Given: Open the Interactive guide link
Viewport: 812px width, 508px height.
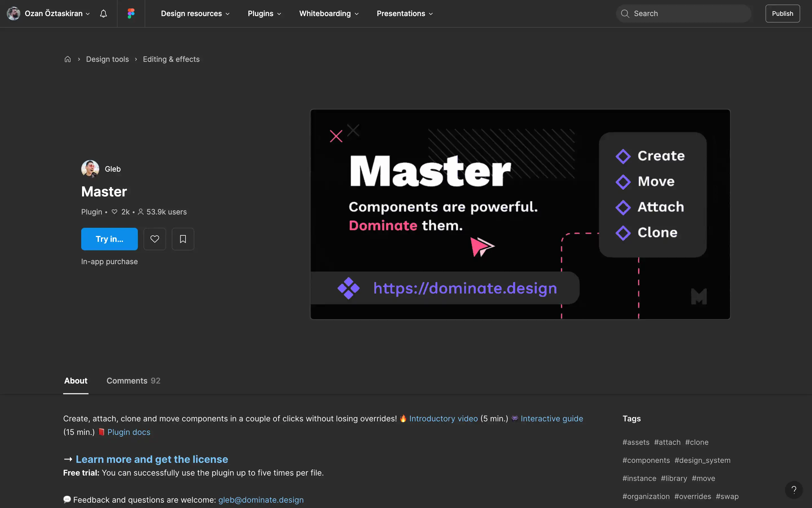Looking at the screenshot, I should coord(551,419).
